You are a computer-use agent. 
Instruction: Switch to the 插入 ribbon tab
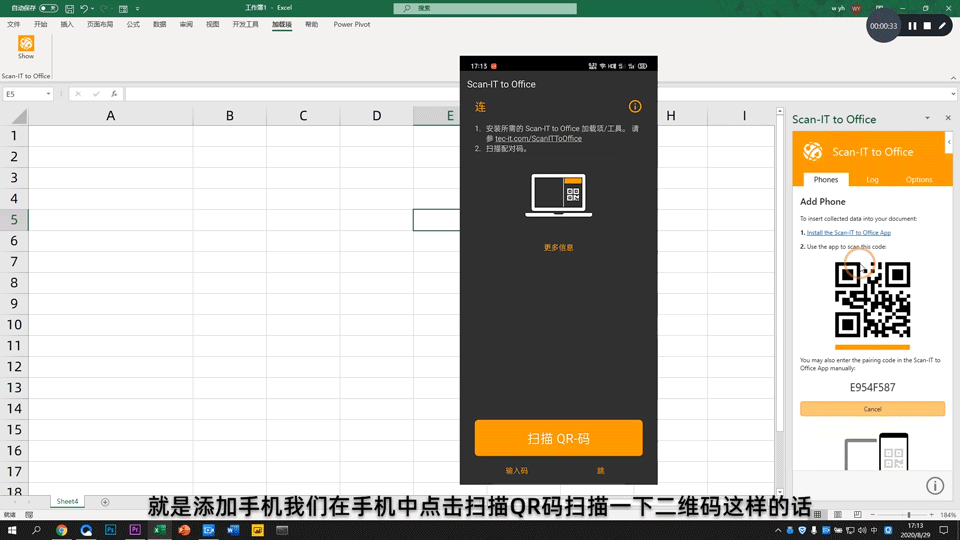67,24
